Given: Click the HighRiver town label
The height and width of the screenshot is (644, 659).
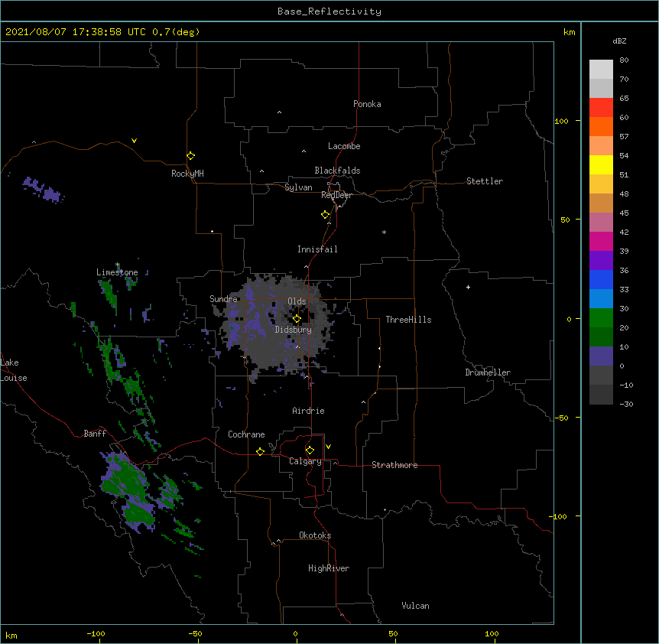Looking at the screenshot, I should pyautogui.click(x=329, y=568).
